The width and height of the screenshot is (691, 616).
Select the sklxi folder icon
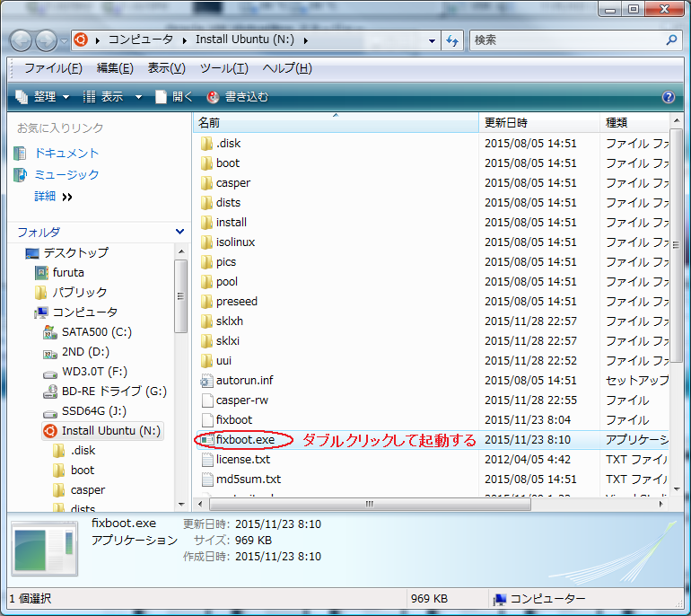(x=206, y=341)
